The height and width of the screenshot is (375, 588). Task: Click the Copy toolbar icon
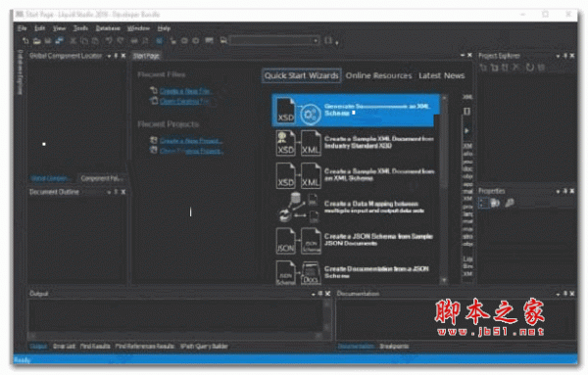click(84, 40)
